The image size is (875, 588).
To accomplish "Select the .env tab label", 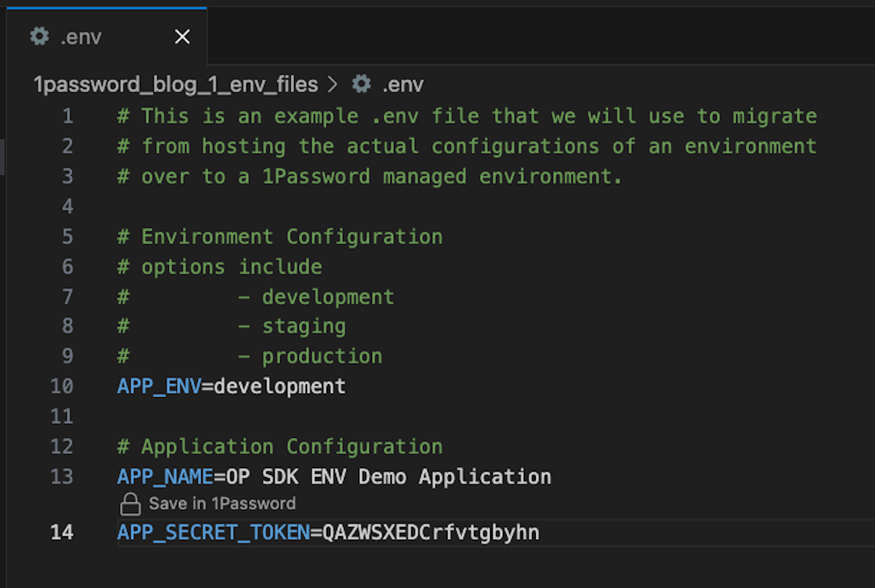I will coord(81,37).
